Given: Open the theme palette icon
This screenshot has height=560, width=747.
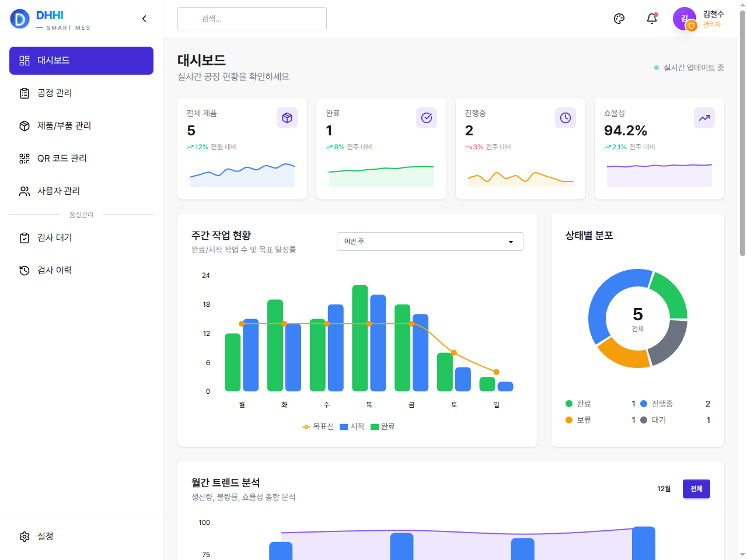Looking at the screenshot, I should 619,19.
